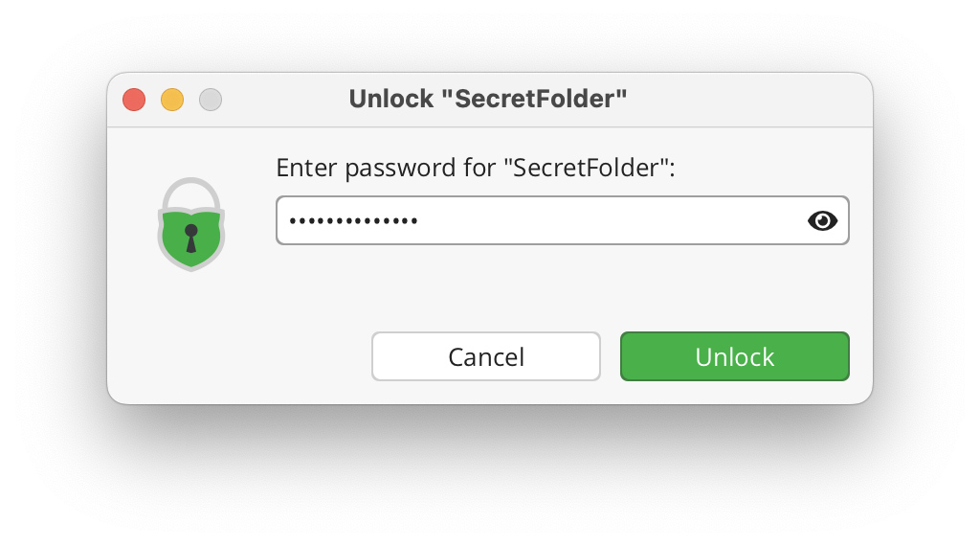The height and width of the screenshot is (546, 980).
Task: Click the green padlock shield icon
Action: click(x=191, y=224)
